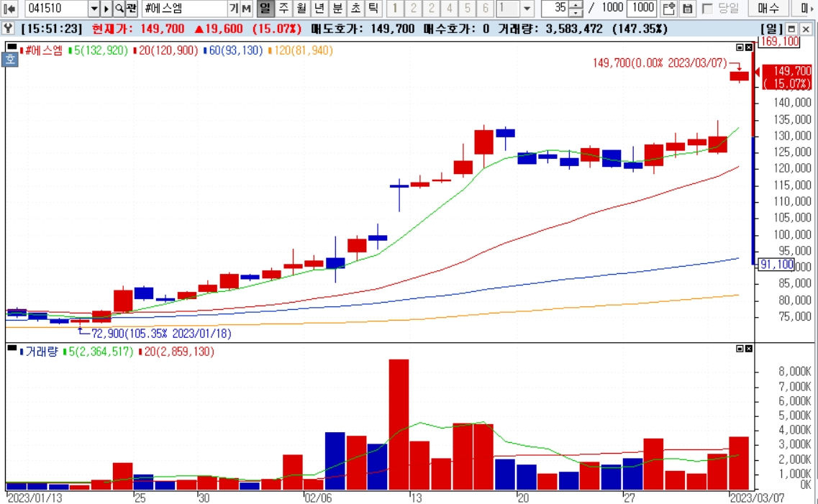Click the M button beside stock name
818x504 pixels.
(x=246, y=9)
